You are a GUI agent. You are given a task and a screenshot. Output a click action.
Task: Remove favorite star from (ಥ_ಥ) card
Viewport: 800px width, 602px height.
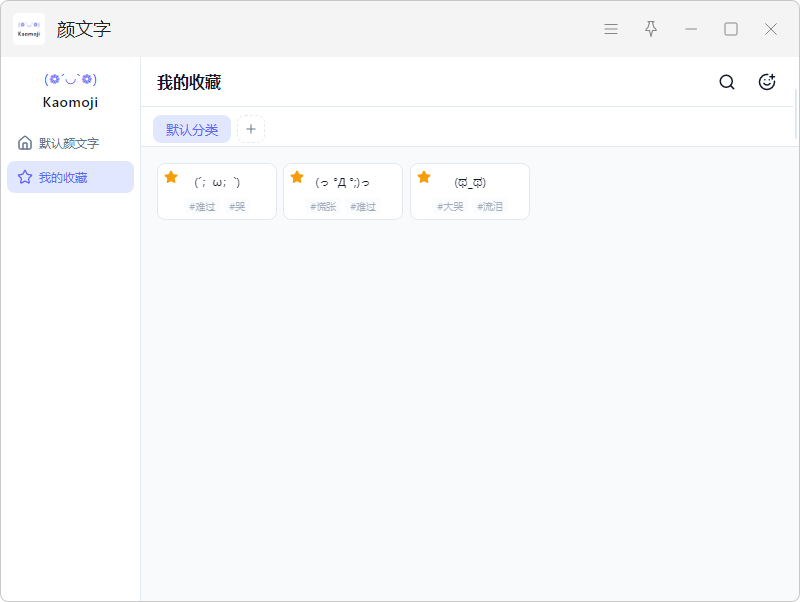[424, 177]
